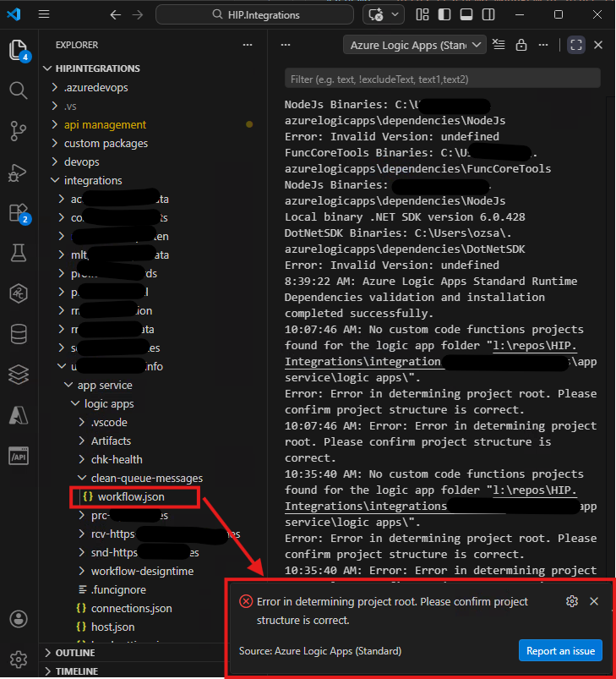
Task: Expand the OUTLINE section
Action: tap(75, 653)
